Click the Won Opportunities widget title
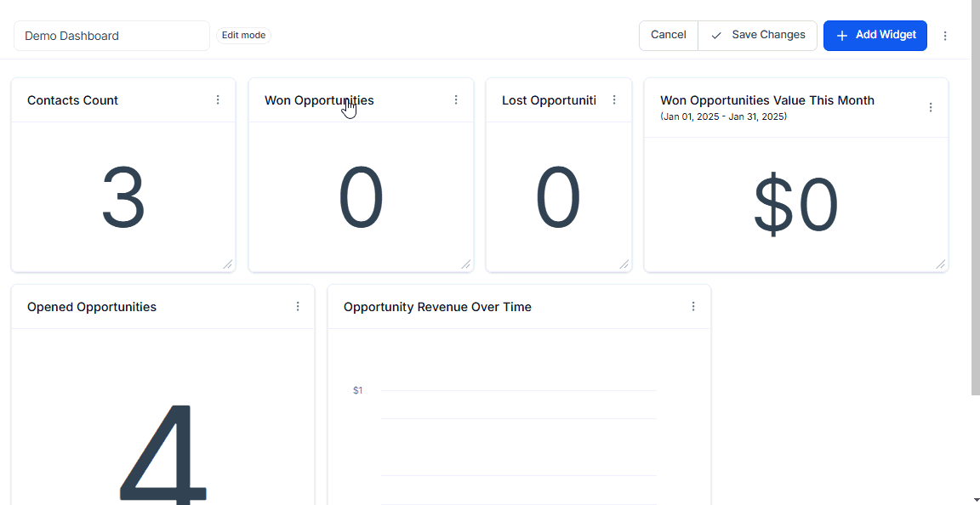This screenshot has width=980, height=505. coord(319,100)
